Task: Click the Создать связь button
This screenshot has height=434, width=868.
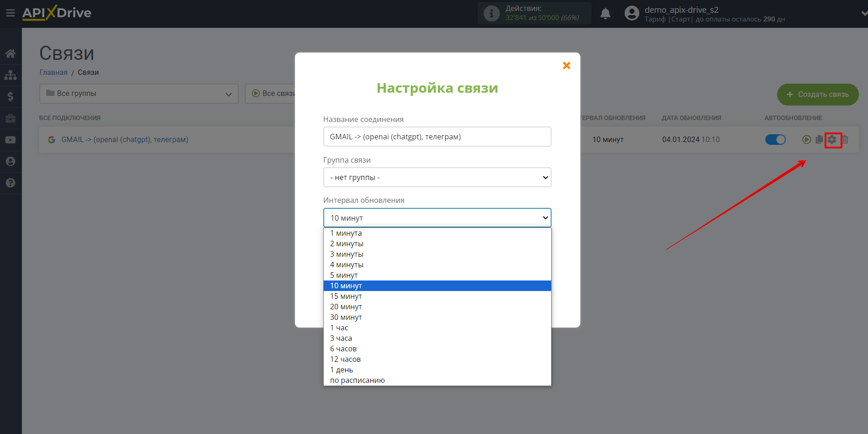Action: tap(818, 95)
